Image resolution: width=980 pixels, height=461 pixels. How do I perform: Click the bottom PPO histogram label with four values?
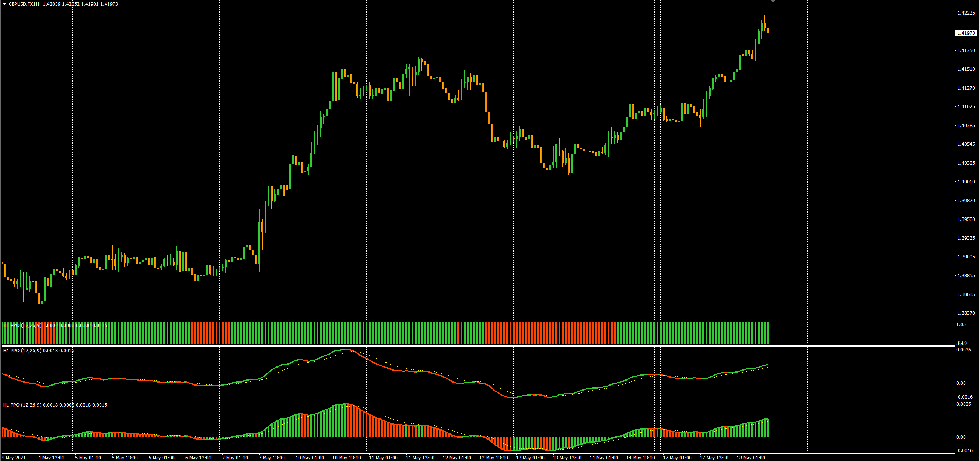[x=55, y=405]
